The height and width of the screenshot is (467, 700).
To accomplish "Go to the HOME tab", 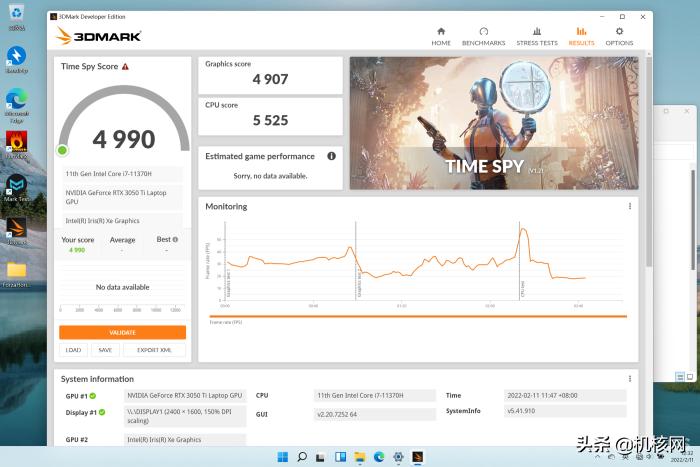I will click(x=441, y=37).
